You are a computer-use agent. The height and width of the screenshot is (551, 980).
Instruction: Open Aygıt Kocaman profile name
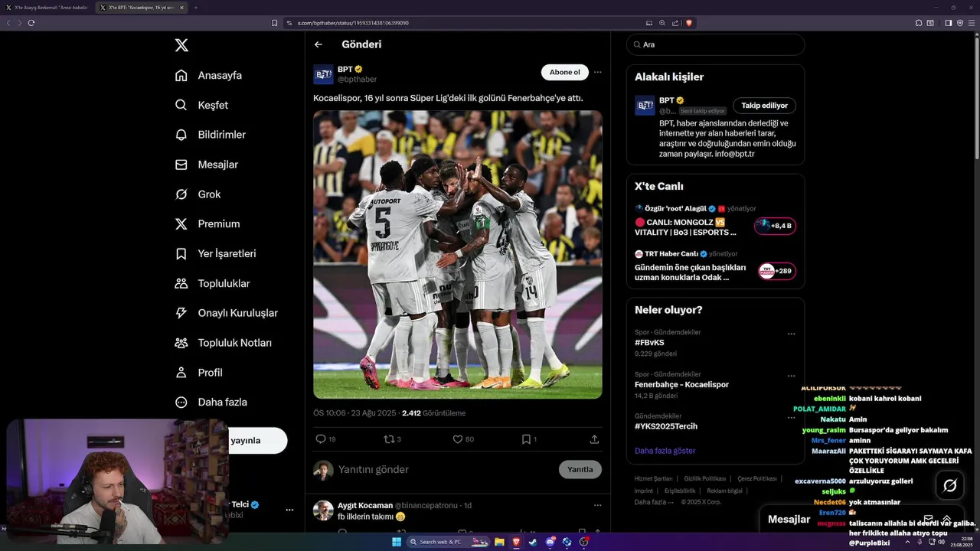[365, 505]
